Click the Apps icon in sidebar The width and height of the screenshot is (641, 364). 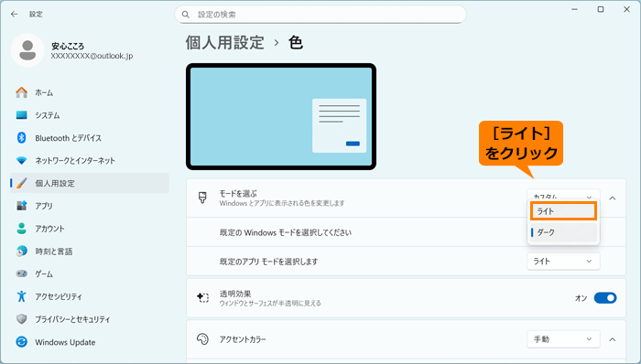tap(22, 206)
